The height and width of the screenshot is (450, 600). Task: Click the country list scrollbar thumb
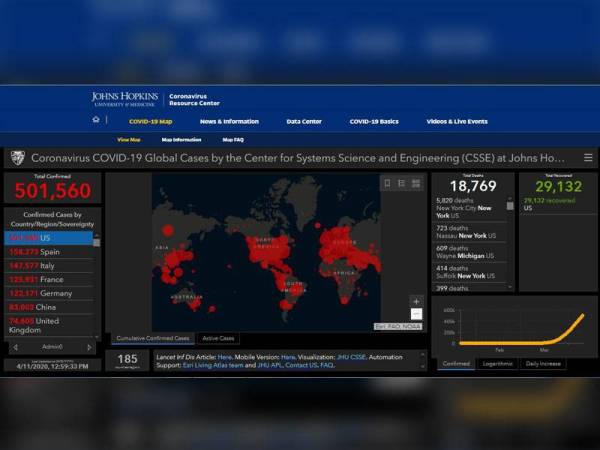click(97, 243)
